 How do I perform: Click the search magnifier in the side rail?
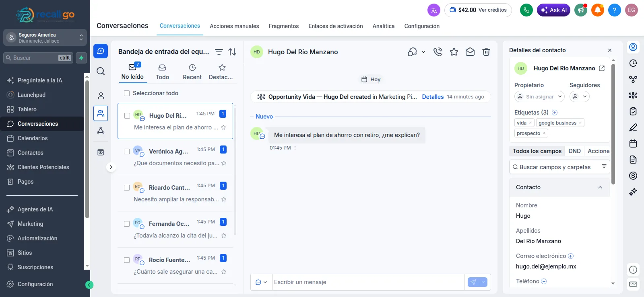point(101,71)
